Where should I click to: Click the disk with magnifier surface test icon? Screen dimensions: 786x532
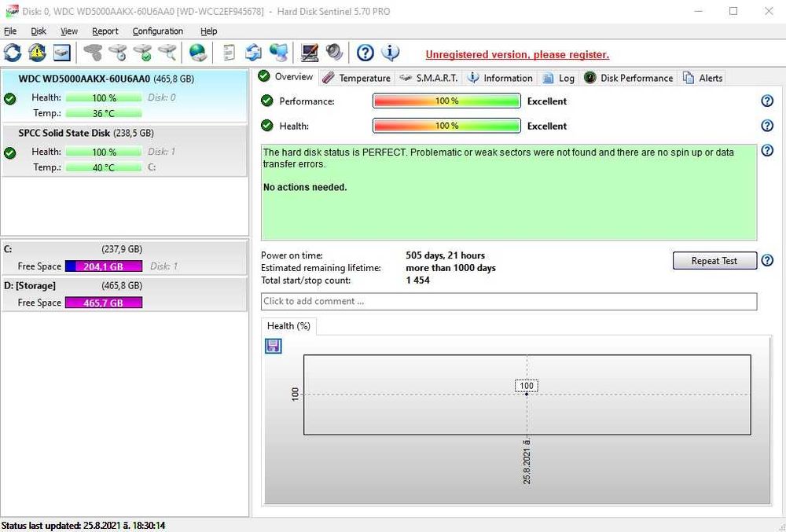[167, 52]
